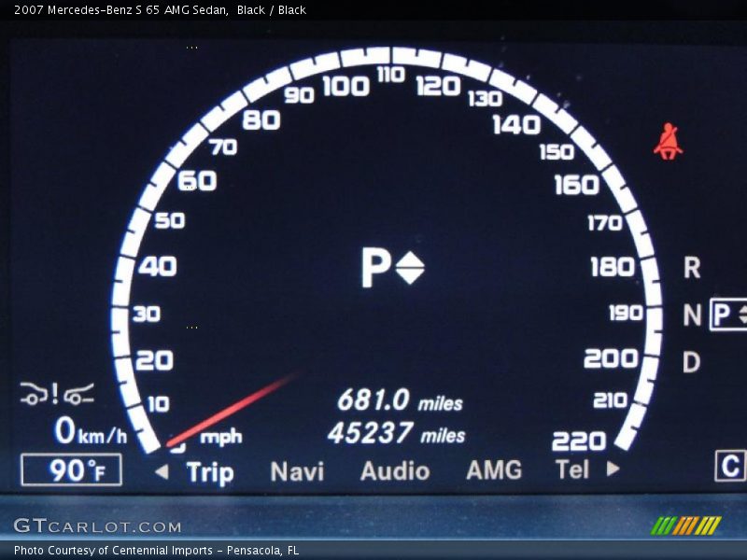Screen dimensions: 747x560
Task: Click the up-down diamond next to P
Action: coord(410,268)
